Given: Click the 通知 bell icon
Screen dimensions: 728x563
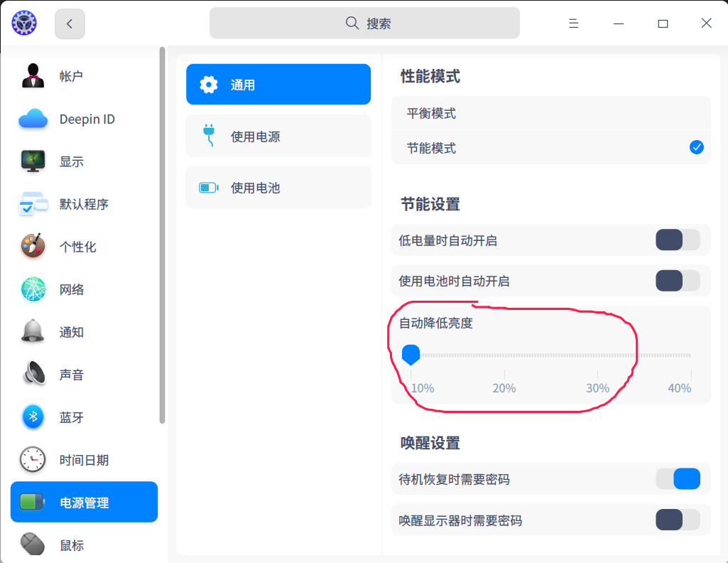Looking at the screenshot, I should tap(33, 331).
